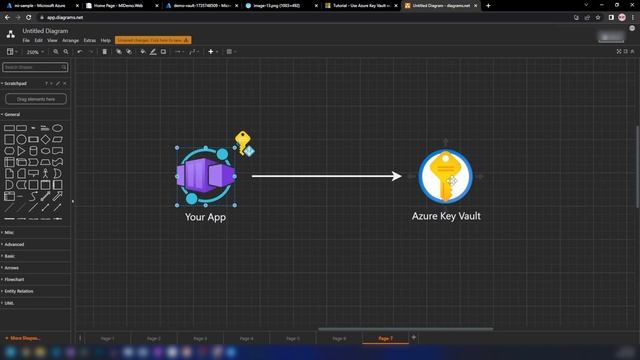The width and height of the screenshot is (640, 360).
Task: Select the Your App label on canvas
Action: (x=205, y=217)
